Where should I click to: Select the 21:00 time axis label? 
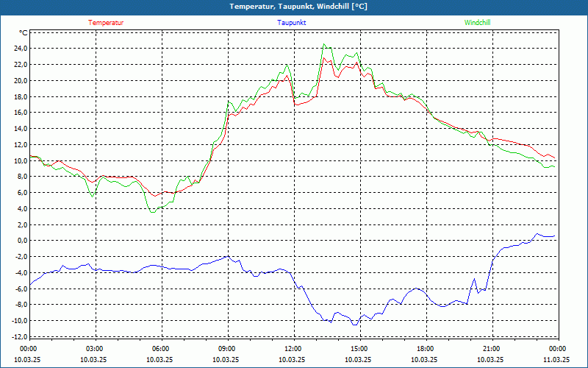click(491, 349)
